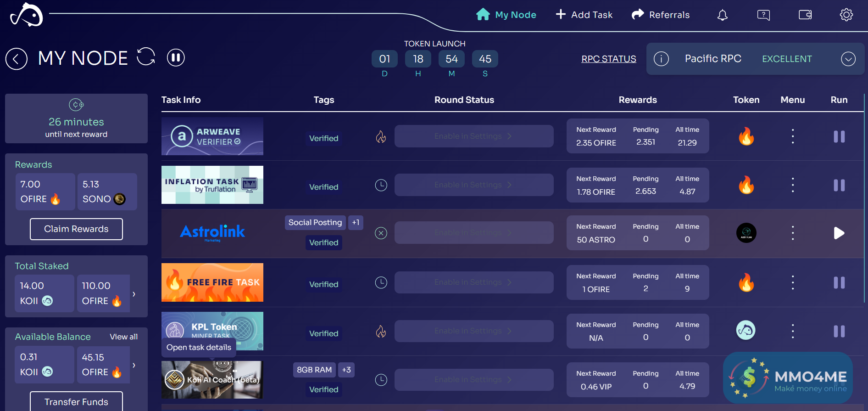The width and height of the screenshot is (868, 411).
Task: Click the Koii token icon for KPL Token
Action: [746, 330]
